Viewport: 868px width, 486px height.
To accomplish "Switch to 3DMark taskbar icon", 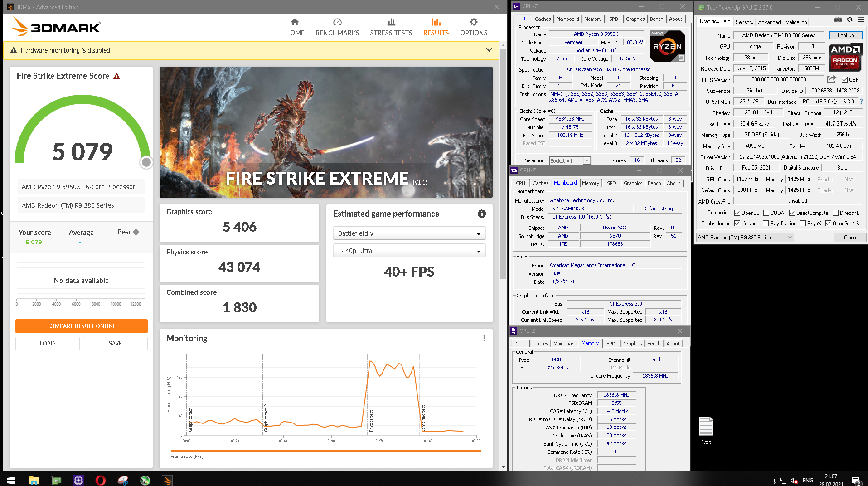I will (167, 480).
